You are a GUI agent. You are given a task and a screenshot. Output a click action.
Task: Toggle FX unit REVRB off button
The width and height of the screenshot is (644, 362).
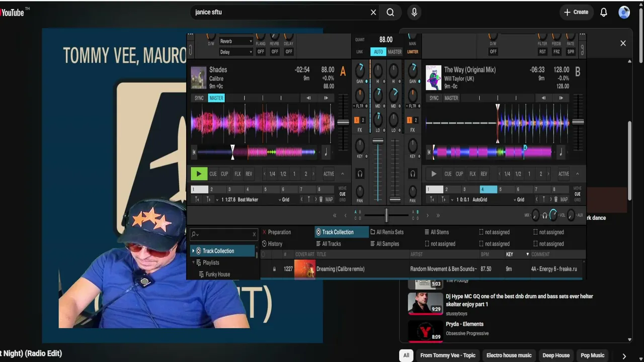pyautogui.click(x=275, y=52)
